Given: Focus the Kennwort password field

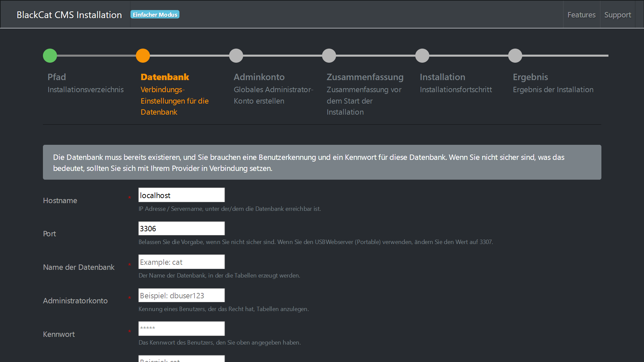Looking at the screenshot, I should (x=181, y=328).
